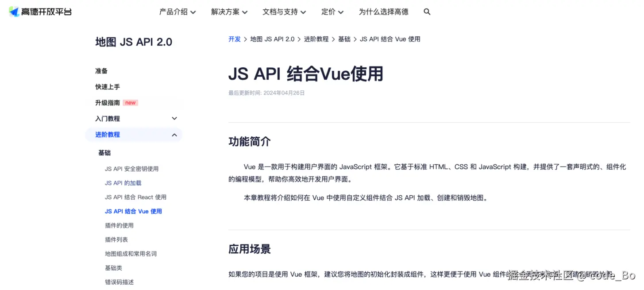644x290 pixels.
Task: Click the 基础 subsection heading in sidebar
Action: point(104,153)
